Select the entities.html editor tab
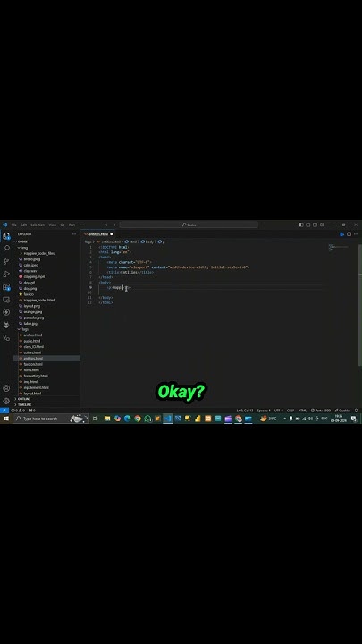 99,234
